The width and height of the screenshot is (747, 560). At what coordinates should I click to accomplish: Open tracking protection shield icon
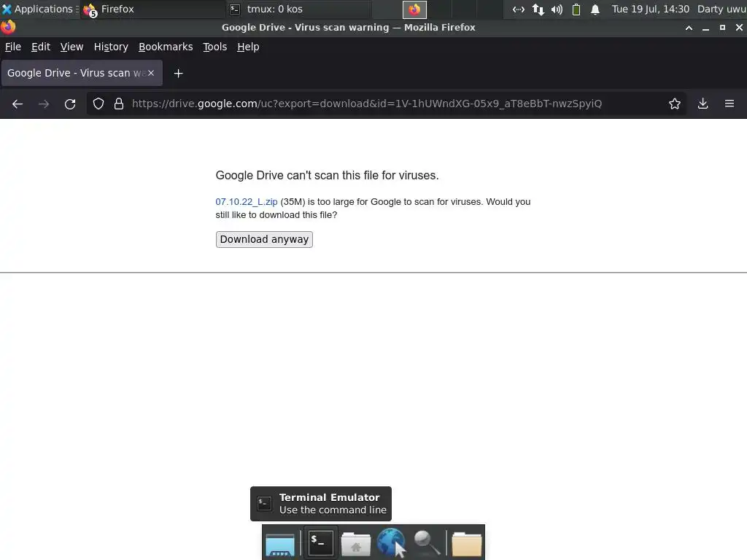(x=98, y=104)
